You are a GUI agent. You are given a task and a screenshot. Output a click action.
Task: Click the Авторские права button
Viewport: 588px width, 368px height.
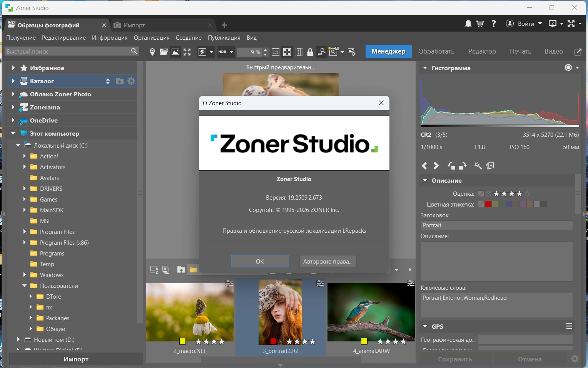tap(327, 261)
